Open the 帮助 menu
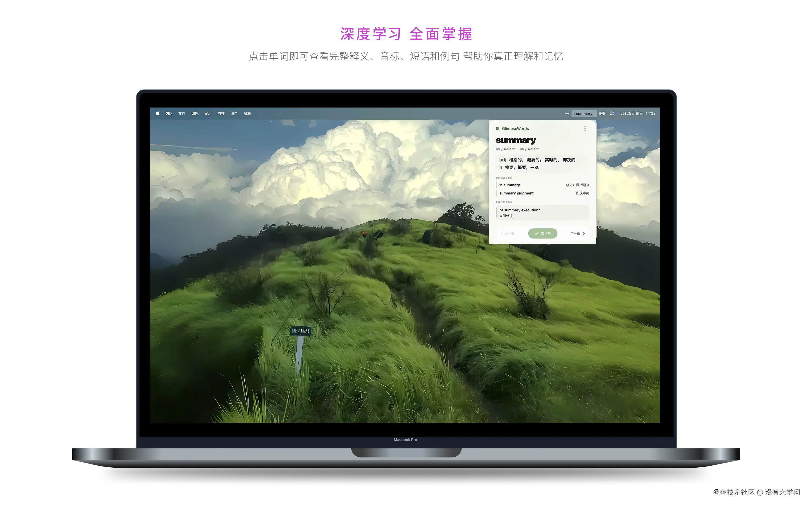This screenshot has height=508, width=812. (247, 113)
